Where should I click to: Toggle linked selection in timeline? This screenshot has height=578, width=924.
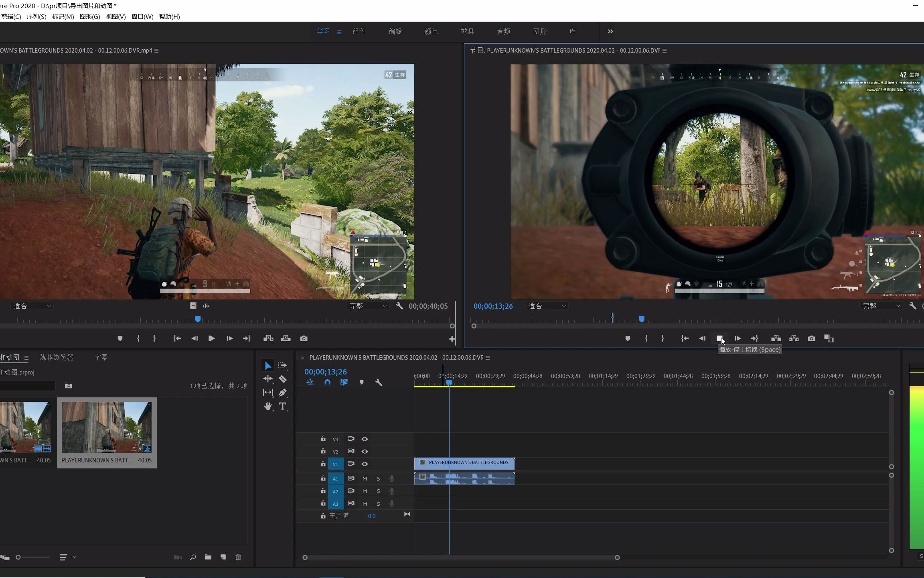click(344, 383)
